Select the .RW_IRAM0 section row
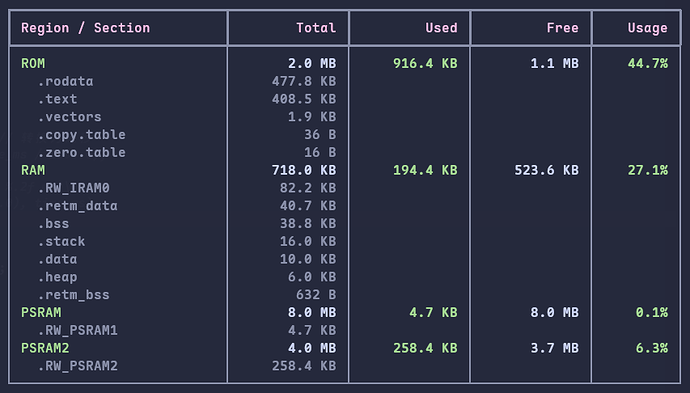The width and height of the screenshot is (690, 393). point(73,188)
